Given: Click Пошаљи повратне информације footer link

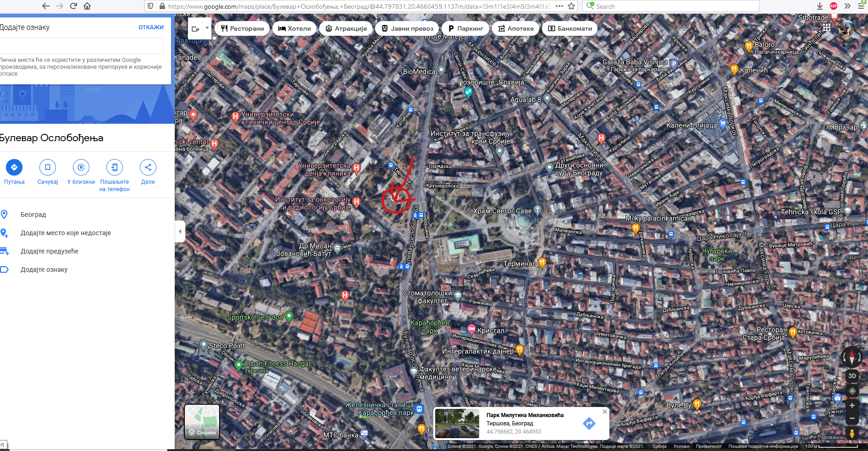Looking at the screenshot, I should [x=763, y=446].
